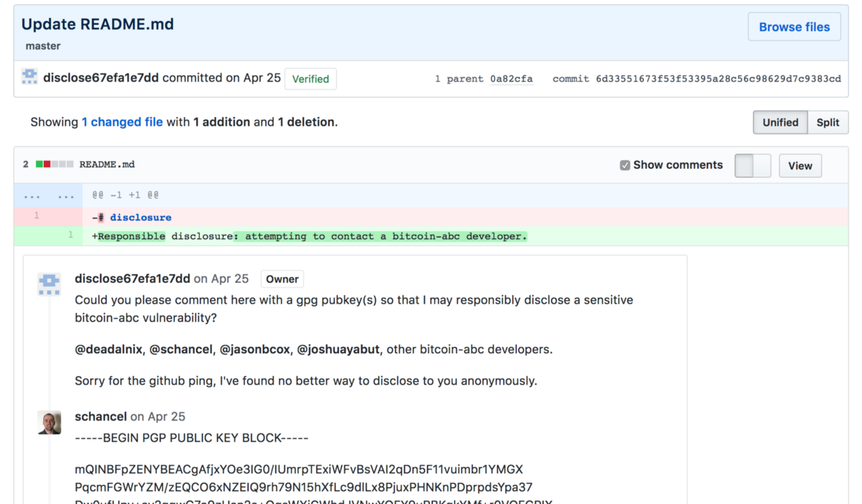The height and width of the screenshot is (504, 862).
Task: Jump to the 1 changed file link
Action: click(x=122, y=122)
